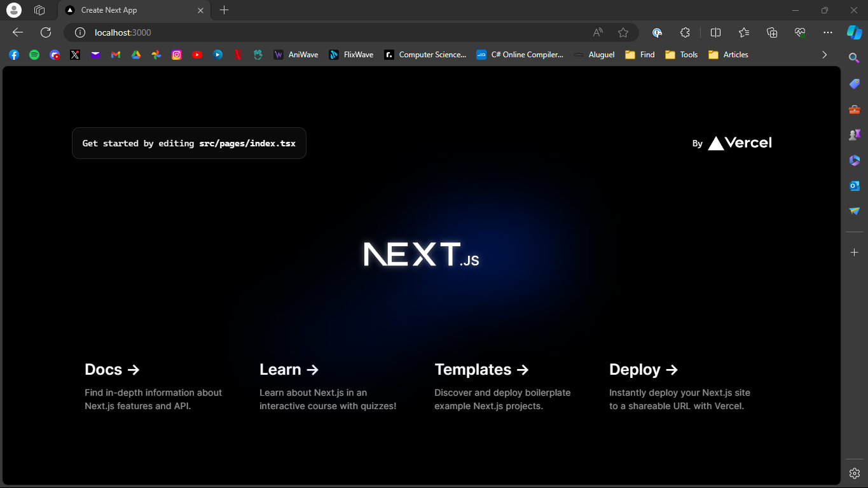Open the teal hand icon bookmark

tap(258, 55)
